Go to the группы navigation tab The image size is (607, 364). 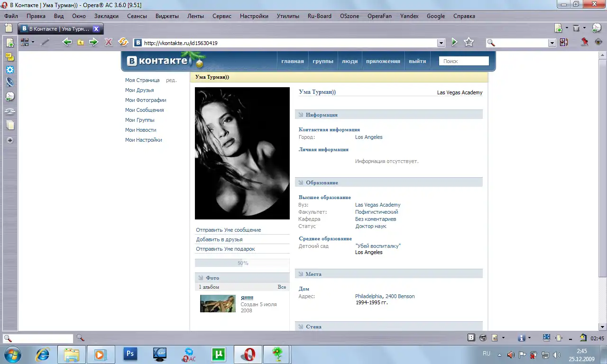coord(323,61)
